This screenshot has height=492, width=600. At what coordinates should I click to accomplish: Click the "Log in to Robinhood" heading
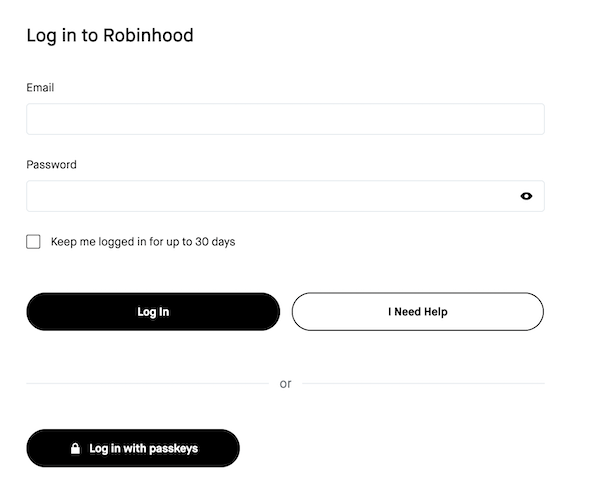tap(110, 36)
